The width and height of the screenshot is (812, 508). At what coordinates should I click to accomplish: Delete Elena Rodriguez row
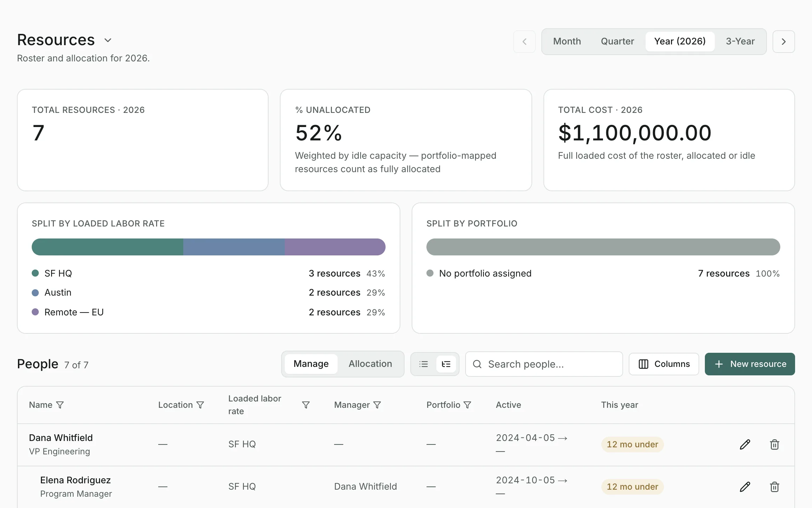point(774,487)
